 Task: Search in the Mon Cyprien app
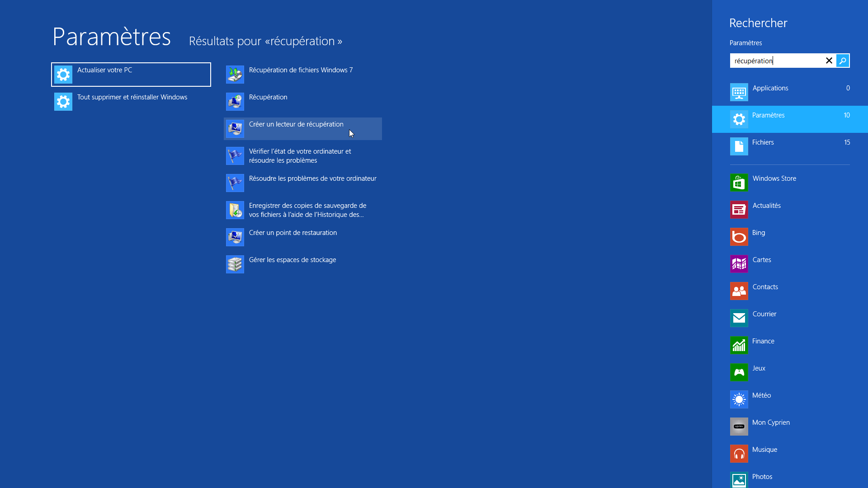790,427
